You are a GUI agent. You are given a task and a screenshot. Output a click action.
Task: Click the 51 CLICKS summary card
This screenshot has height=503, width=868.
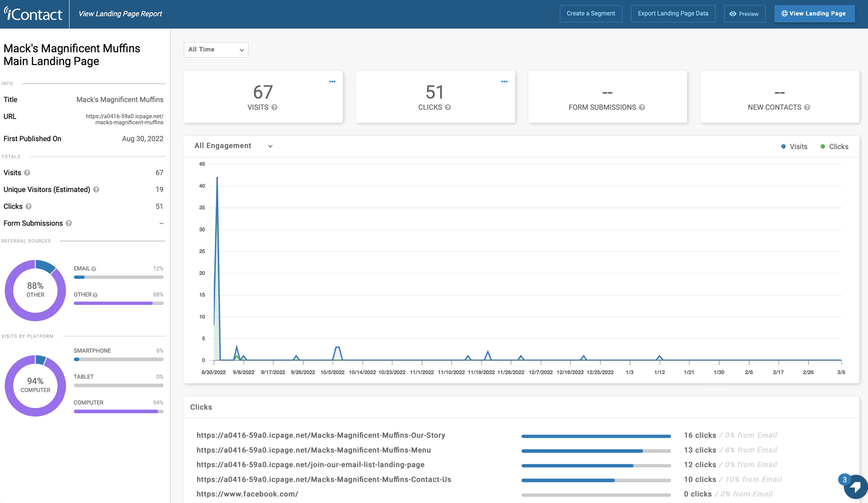click(x=435, y=97)
